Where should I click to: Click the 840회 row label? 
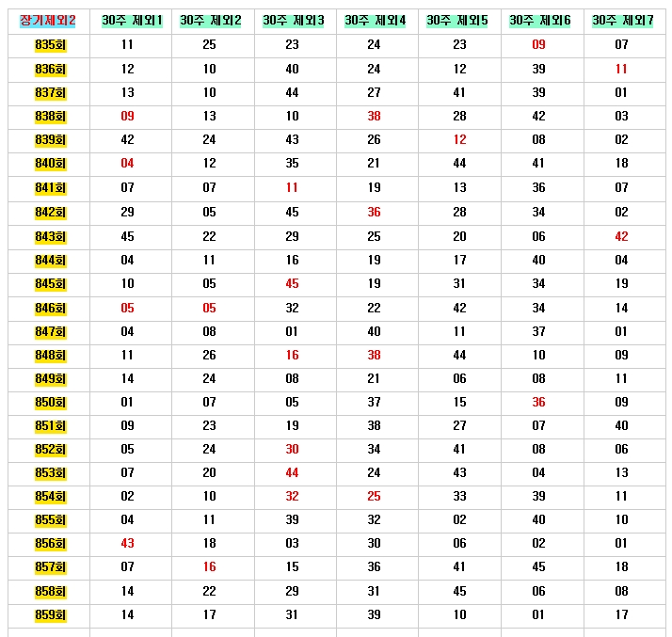[50, 164]
